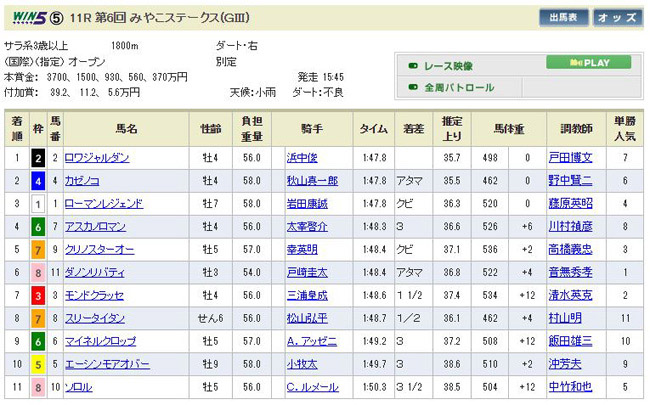Open horse link エーシンモアオバー

coord(103,364)
